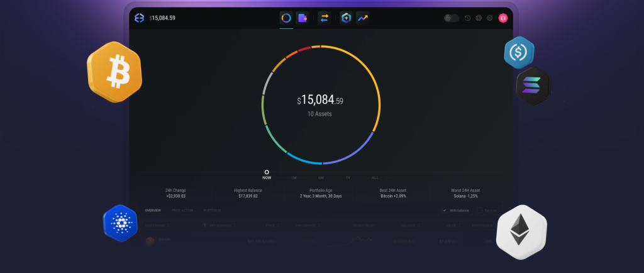Click the Bitcoin asset name in table
Image resolution: width=644 pixels, height=273 pixels.
coord(165,239)
